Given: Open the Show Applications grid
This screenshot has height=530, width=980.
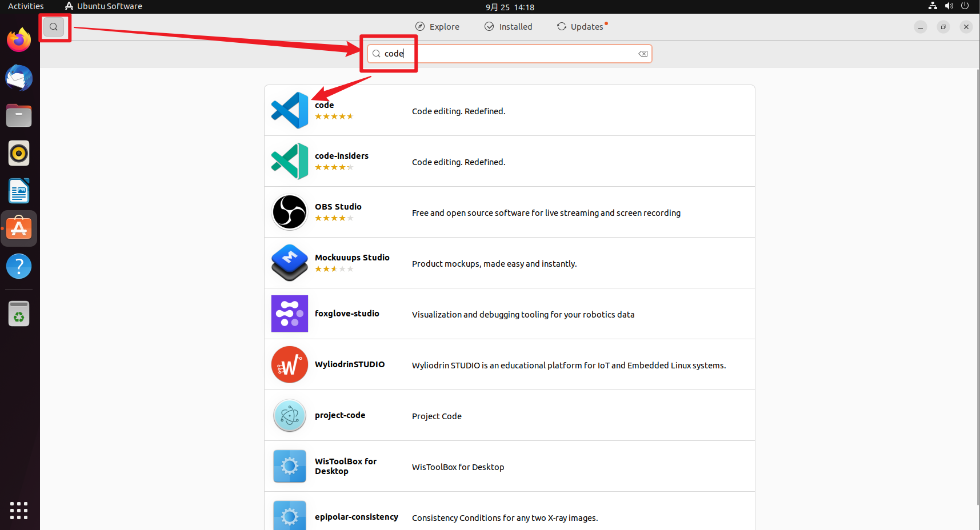Looking at the screenshot, I should click(x=19, y=511).
